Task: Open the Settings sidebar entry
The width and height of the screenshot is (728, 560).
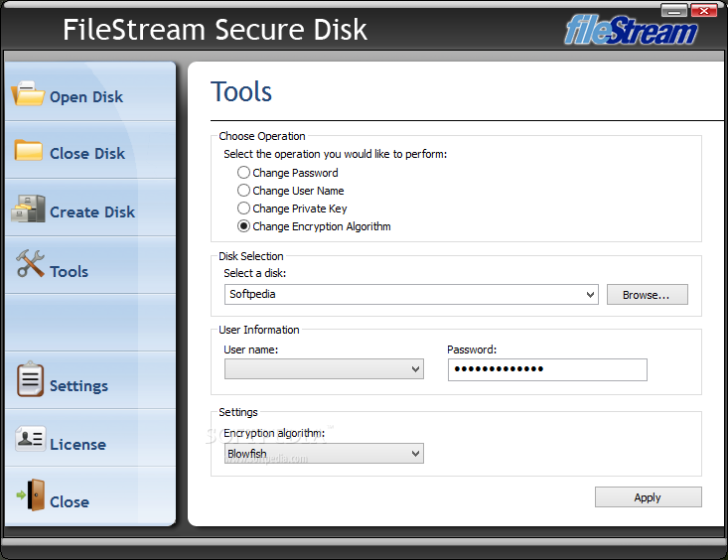Action: coord(90,380)
